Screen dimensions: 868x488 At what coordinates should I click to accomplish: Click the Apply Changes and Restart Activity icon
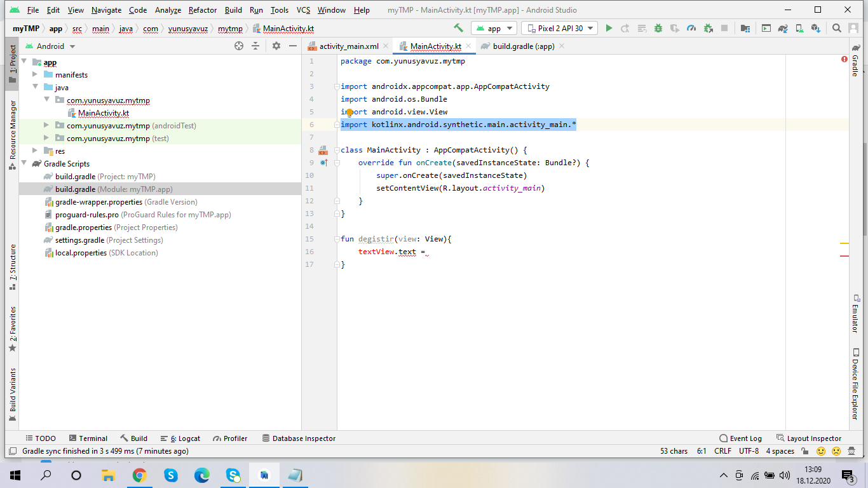coord(625,28)
